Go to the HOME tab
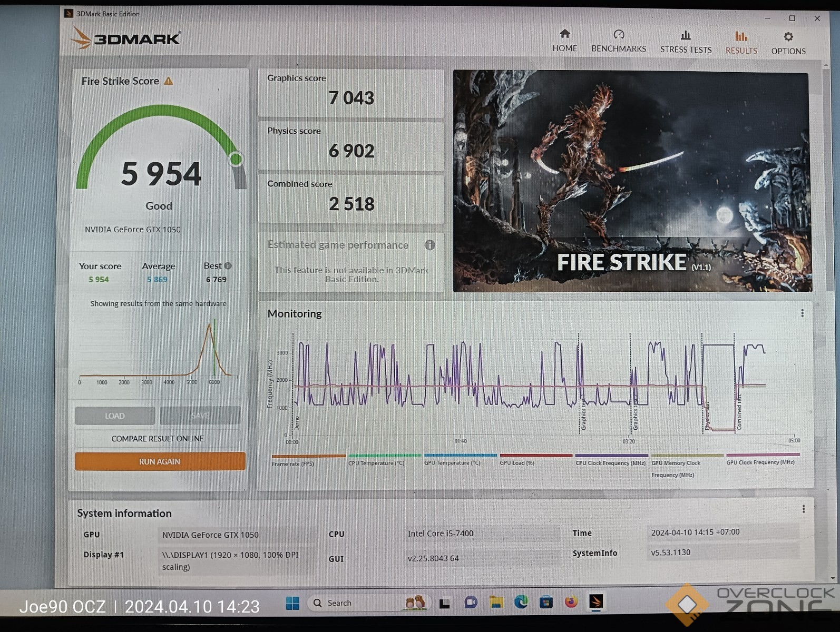840x632 pixels. pos(564,41)
